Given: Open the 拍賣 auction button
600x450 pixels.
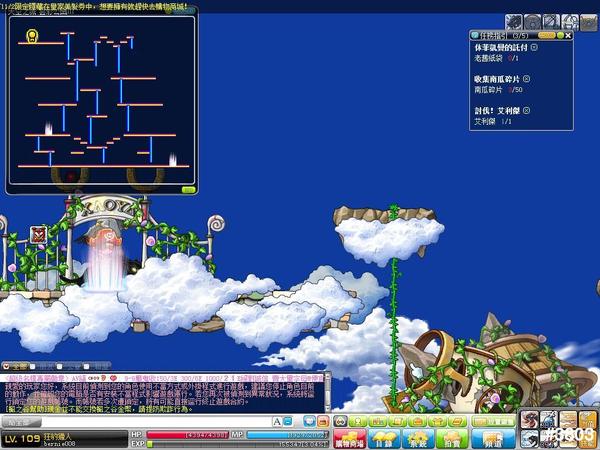Looking at the screenshot, I should 452,439.
